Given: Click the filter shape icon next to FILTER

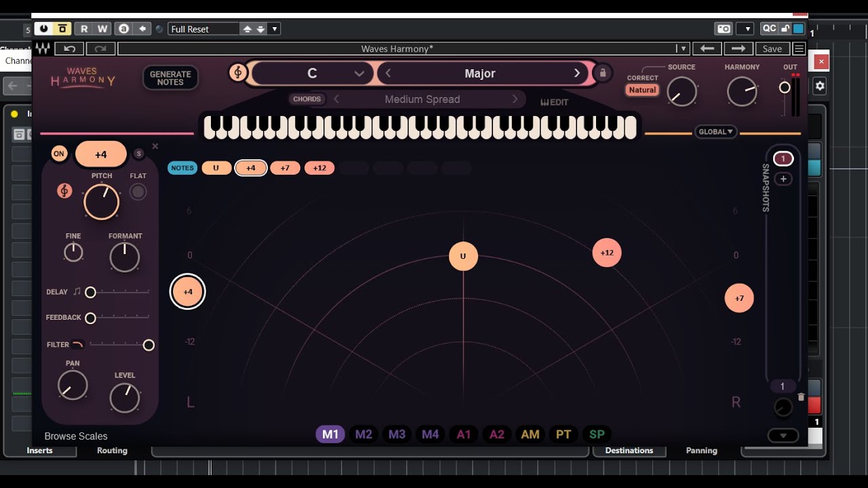Looking at the screenshot, I should [x=78, y=344].
